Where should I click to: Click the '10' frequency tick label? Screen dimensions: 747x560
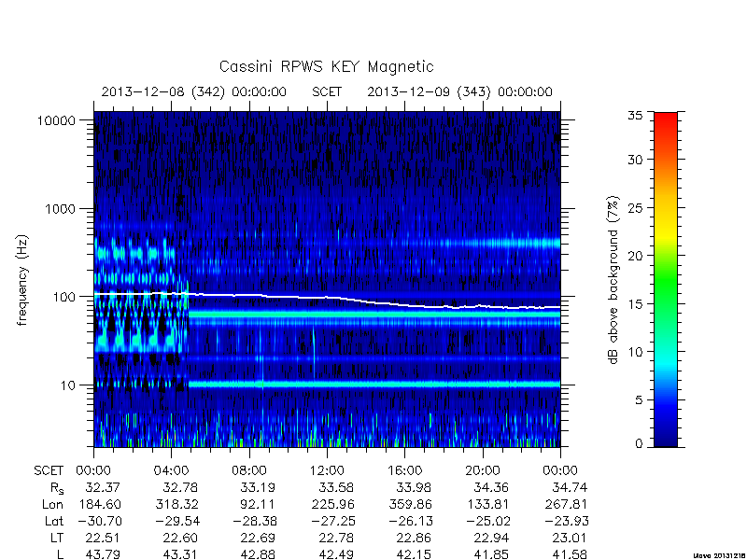point(68,385)
